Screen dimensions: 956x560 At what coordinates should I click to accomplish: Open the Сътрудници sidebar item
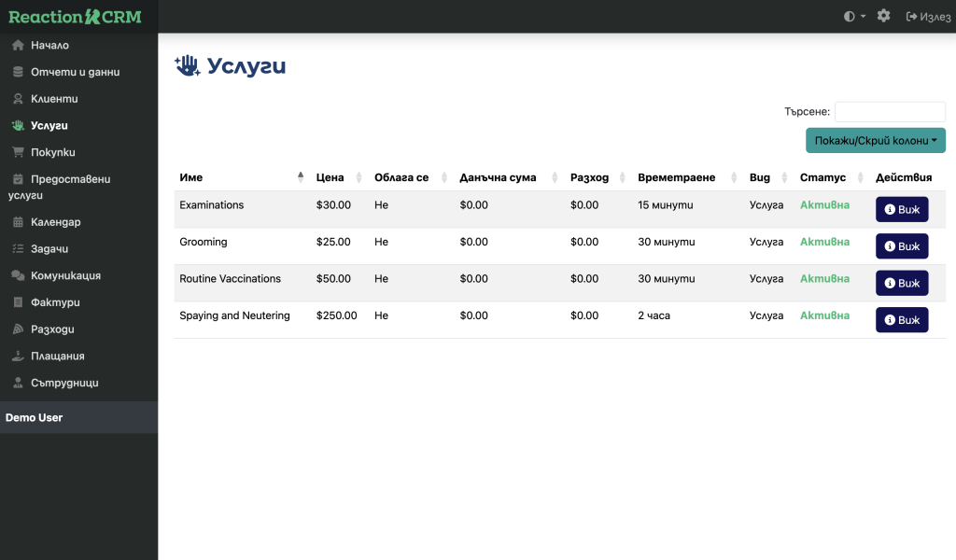[x=63, y=383]
